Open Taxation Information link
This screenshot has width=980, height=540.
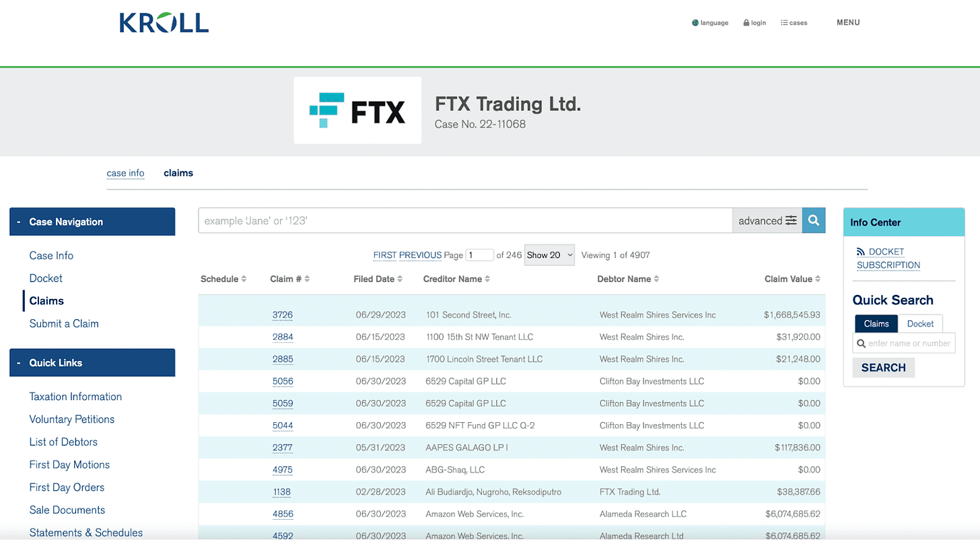[75, 397]
